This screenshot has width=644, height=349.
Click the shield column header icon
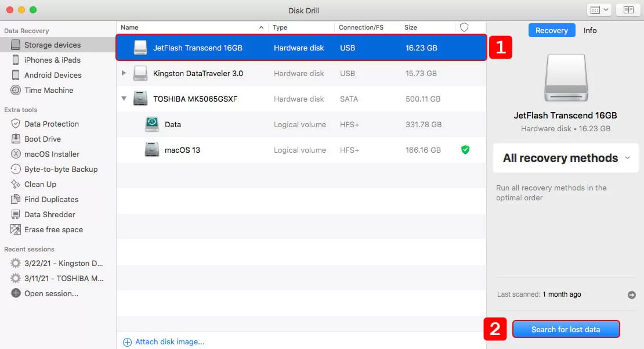pyautogui.click(x=464, y=27)
